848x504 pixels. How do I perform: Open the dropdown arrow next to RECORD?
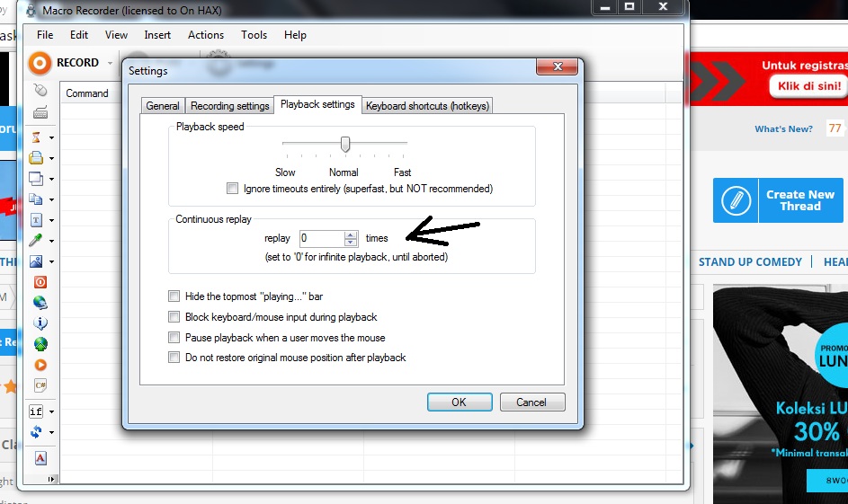[110, 64]
